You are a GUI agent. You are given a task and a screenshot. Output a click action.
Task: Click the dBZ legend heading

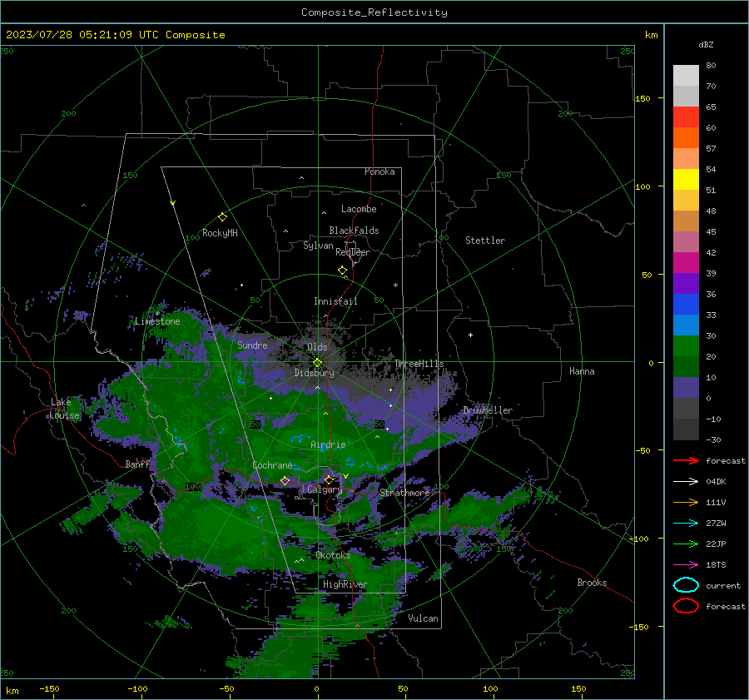(x=706, y=44)
